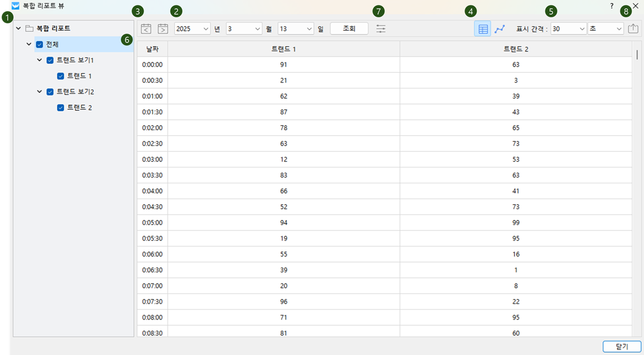Go to the previous date icon
The width and height of the screenshot is (644, 355).
click(x=146, y=29)
